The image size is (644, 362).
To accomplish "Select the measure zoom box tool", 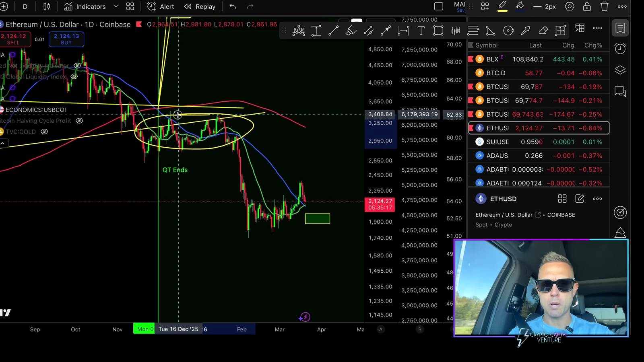I will [560, 31].
